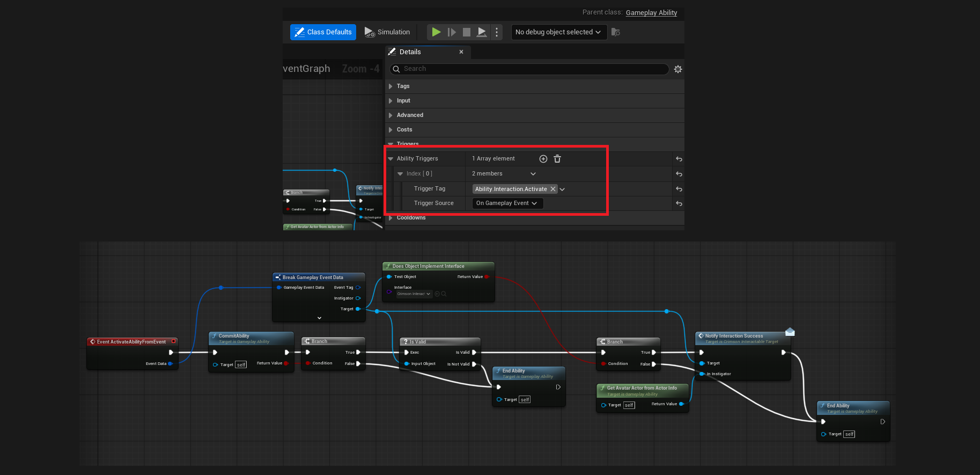This screenshot has height=475, width=980.
Task: Click the use-selected-asset arrow beside Interface
Action: 437,294
